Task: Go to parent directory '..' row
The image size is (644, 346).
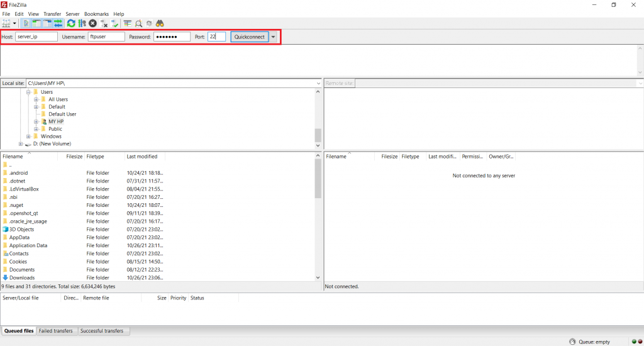Action: [x=82, y=165]
